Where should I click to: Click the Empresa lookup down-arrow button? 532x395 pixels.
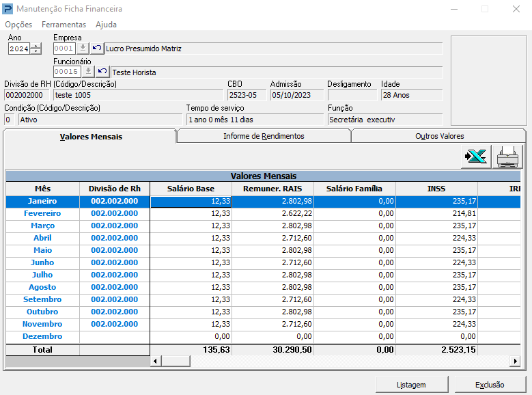pos(83,49)
